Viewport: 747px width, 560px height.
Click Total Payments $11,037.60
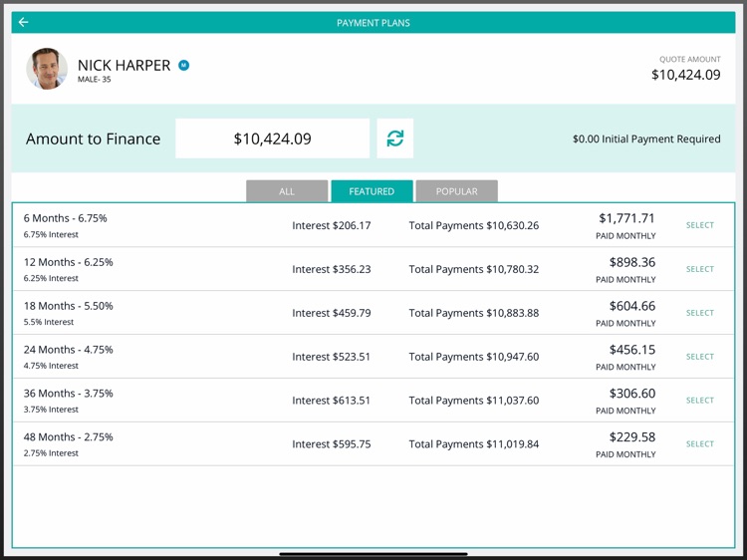tap(473, 401)
